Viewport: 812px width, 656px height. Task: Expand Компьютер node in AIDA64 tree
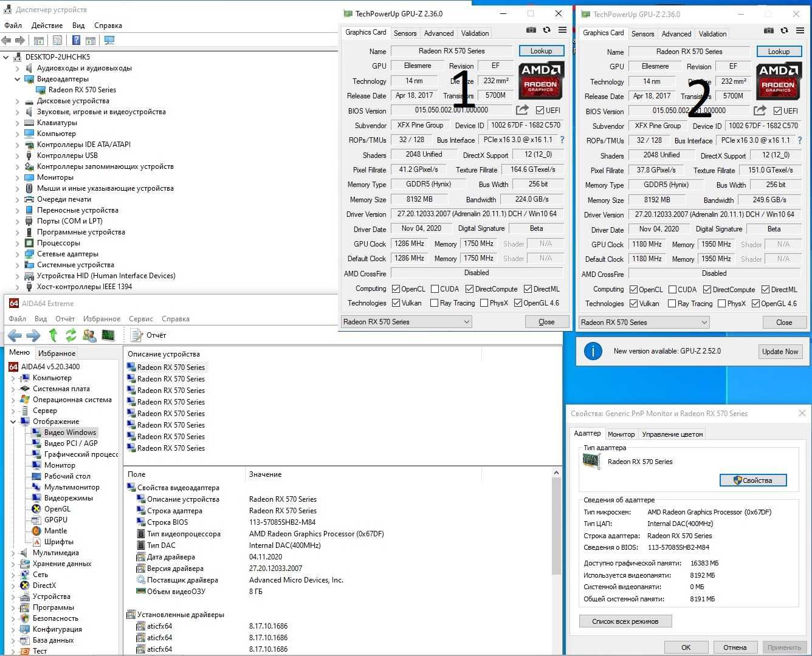tap(13, 378)
